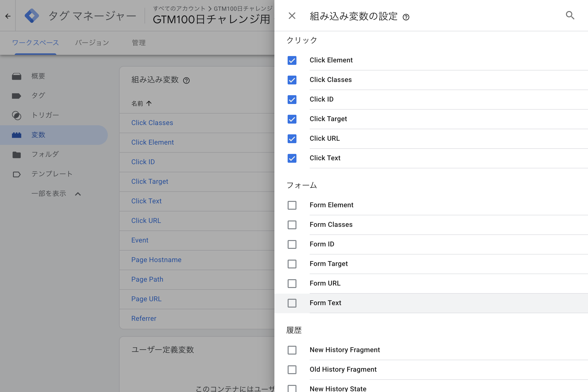Screen dimensions: 588x392
Task: Open help for built-in variables settings title
Action: tap(406, 17)
